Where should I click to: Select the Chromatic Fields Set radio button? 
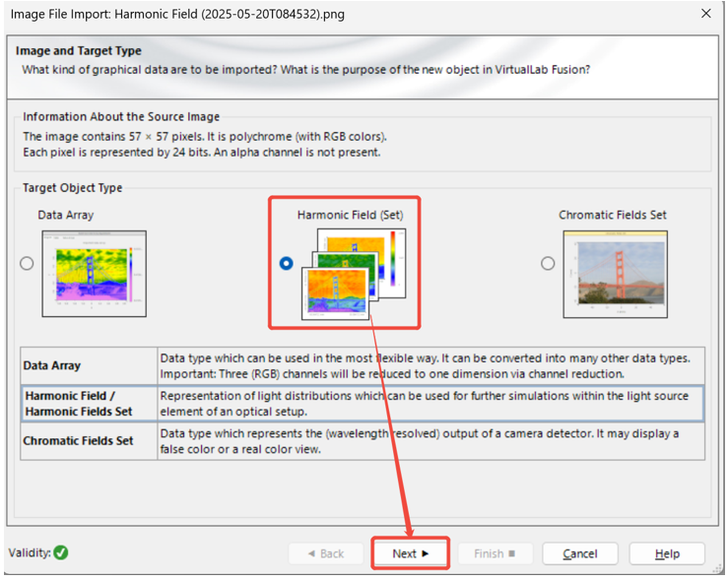(x=548, y=263)
